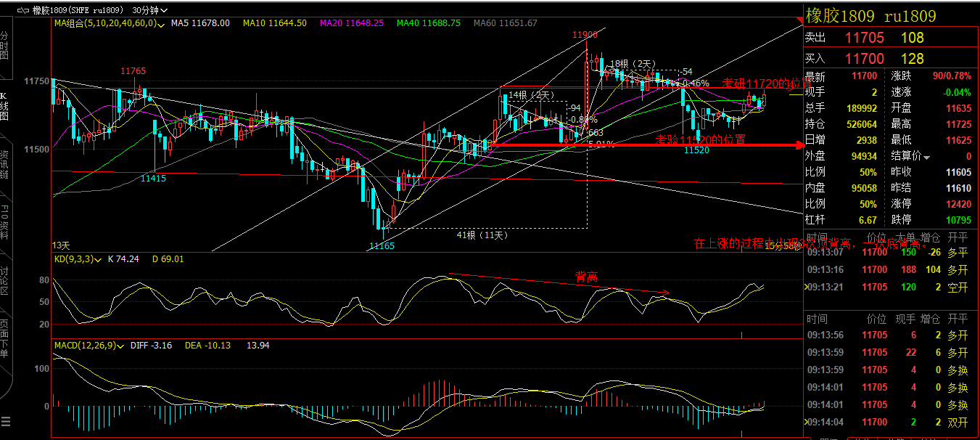Image resolution: width=980 pixels, height=440 pixels.
Task: Open the 分时图 sidebar tab
Action: [4, 44]
